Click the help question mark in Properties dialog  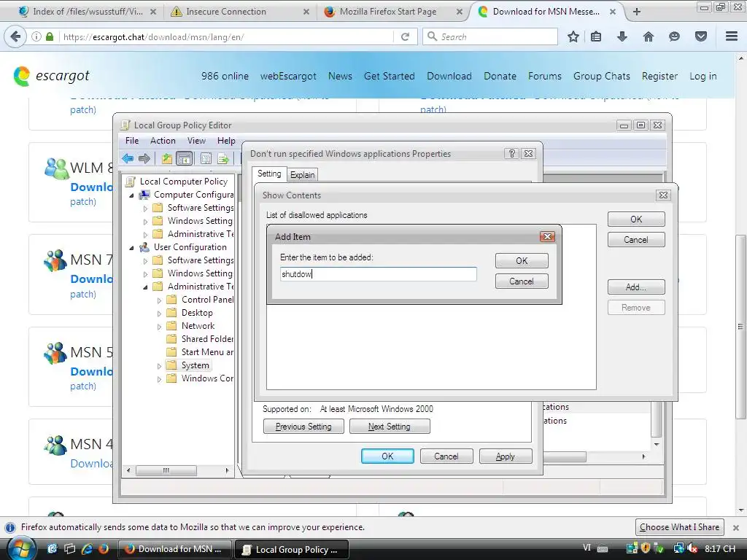pos(511,153)
